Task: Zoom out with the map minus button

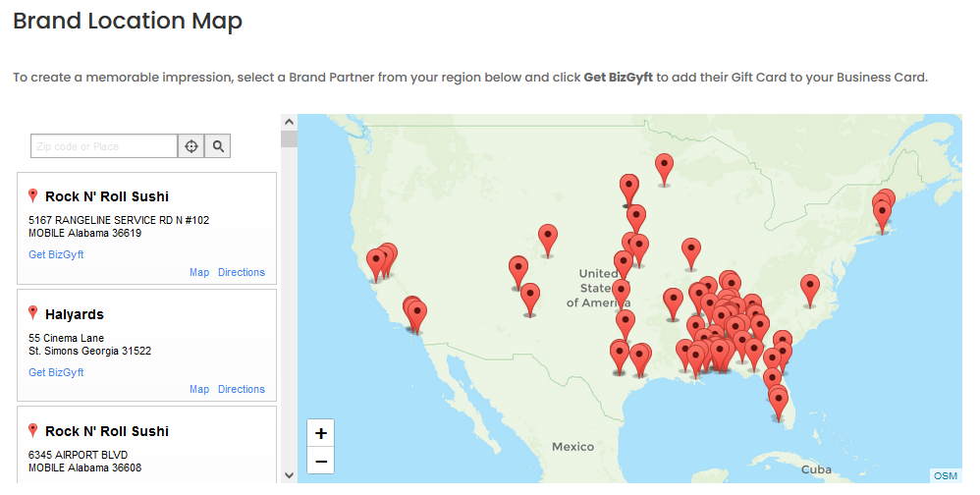Action: click(x=321, y=462)
